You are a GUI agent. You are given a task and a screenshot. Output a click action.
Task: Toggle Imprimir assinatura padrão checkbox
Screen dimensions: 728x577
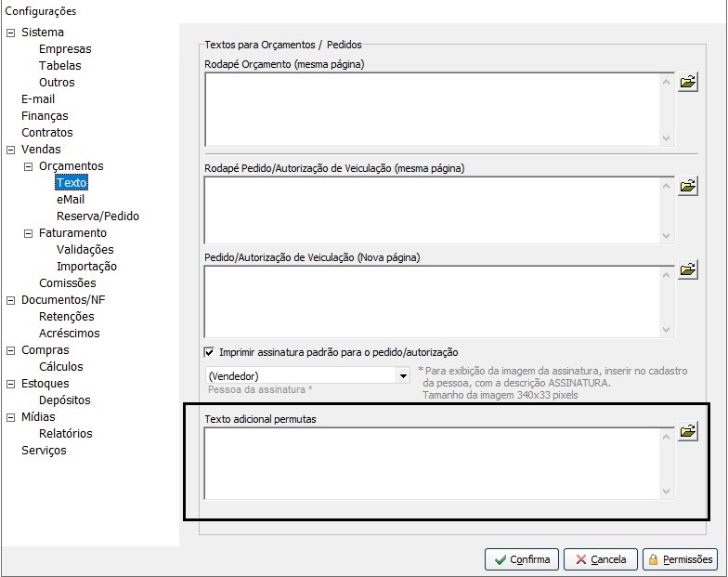209,352
